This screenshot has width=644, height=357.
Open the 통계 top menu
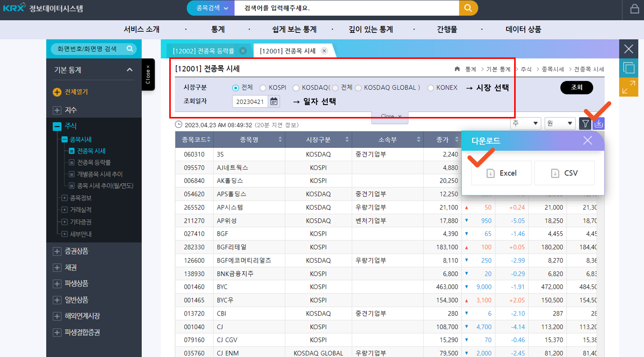218,30
